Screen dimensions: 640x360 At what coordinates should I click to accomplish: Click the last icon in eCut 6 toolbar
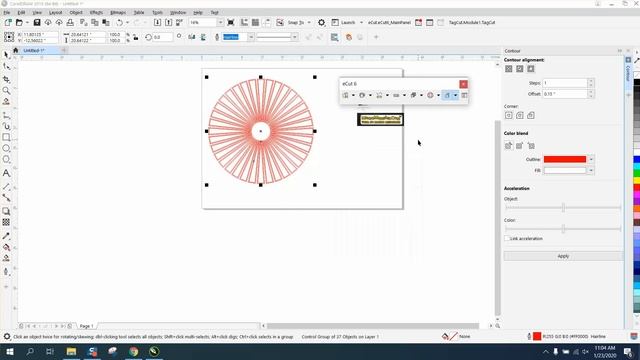[464, 95]
